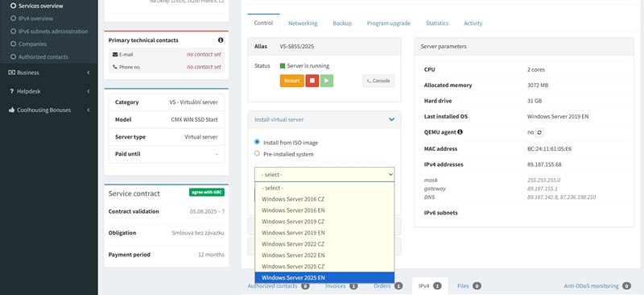Open the Anti-DDoS monitoring tab
Viewport: 644px width, 295px height.
point(597,286)
